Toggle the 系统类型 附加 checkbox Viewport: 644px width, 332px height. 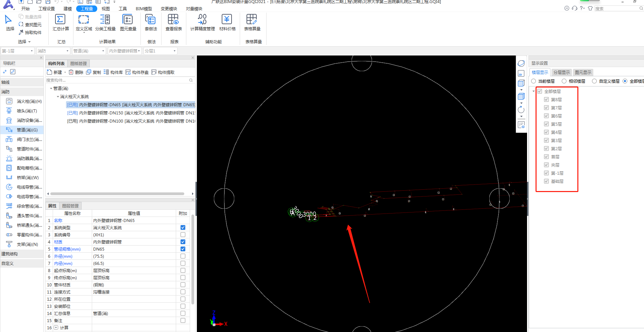183,227
